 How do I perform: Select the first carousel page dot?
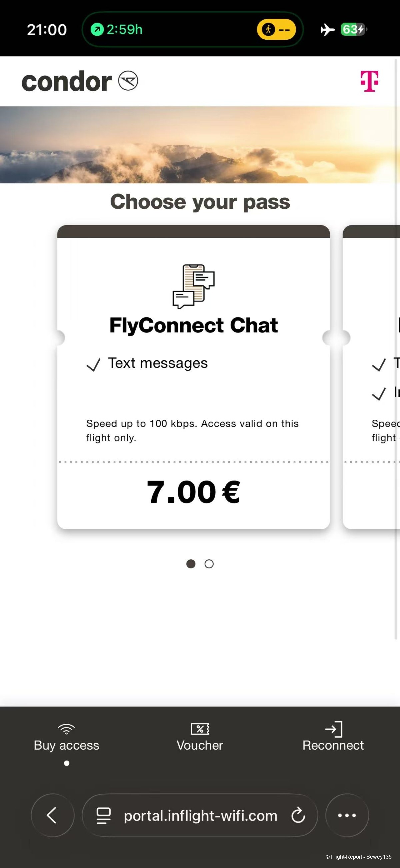click(x=191, y=564)
